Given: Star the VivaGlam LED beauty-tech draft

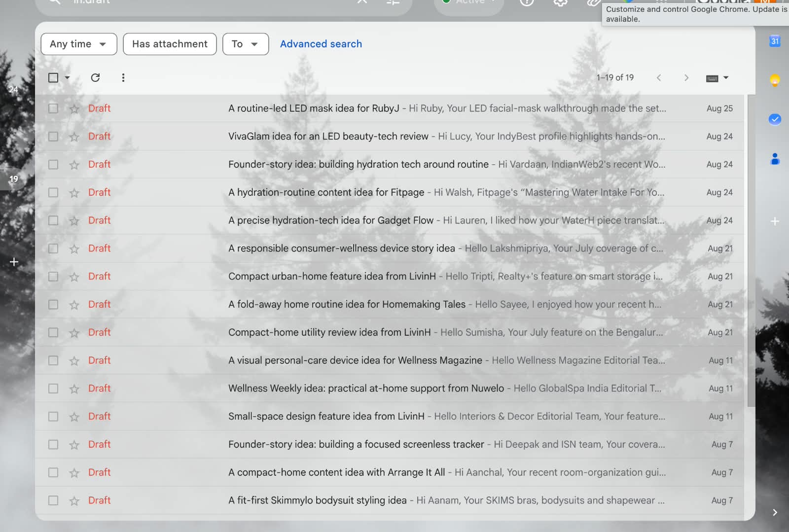Looking at the screenshot, I should click(74, 137).
